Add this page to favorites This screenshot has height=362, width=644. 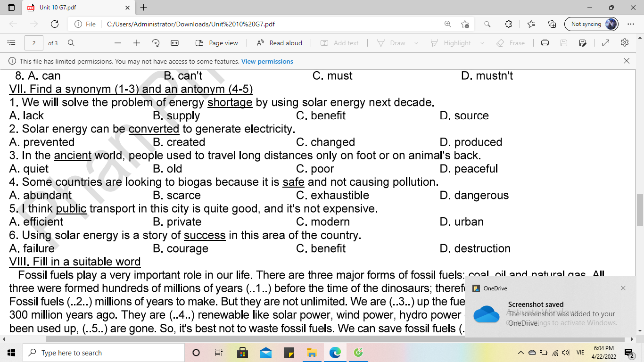click(465, 24)
